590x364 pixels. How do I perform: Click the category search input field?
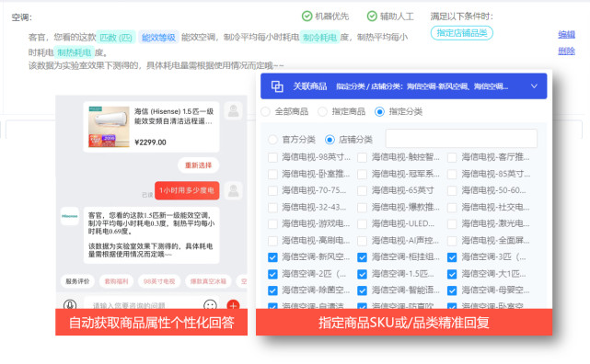(x=461, y=139)
